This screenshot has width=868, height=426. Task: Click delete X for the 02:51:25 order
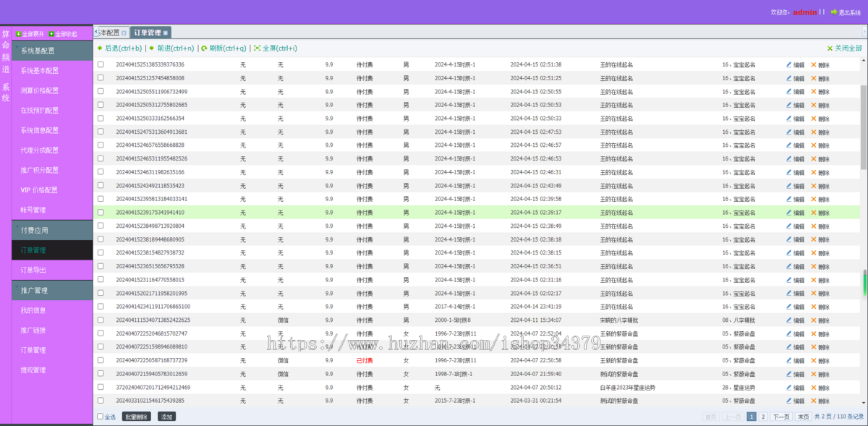[x=814, y=78]
